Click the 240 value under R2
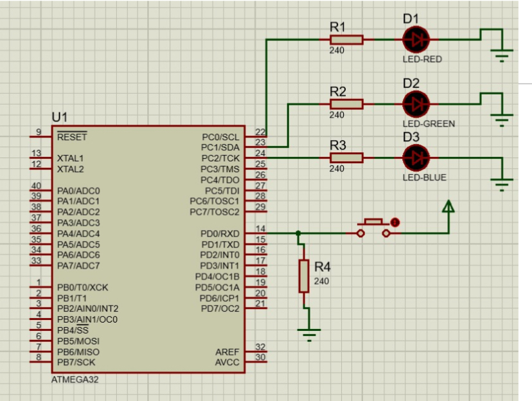 [x=337, y=115]
